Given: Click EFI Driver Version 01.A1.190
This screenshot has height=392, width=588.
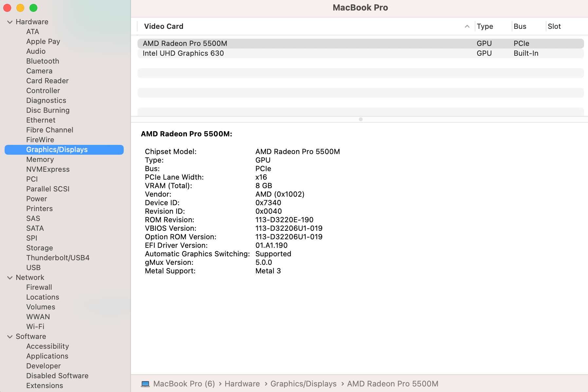Looking at the screenshot, I should coord(271,245).
